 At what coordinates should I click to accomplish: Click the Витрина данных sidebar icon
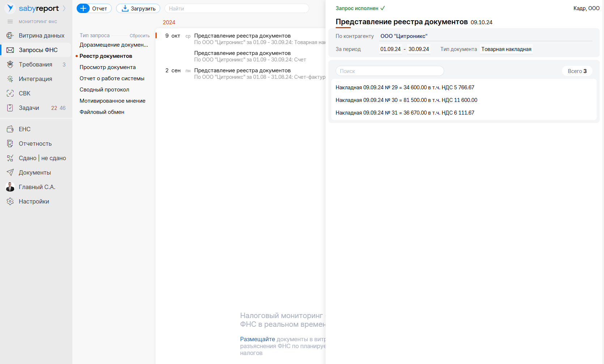10,35
